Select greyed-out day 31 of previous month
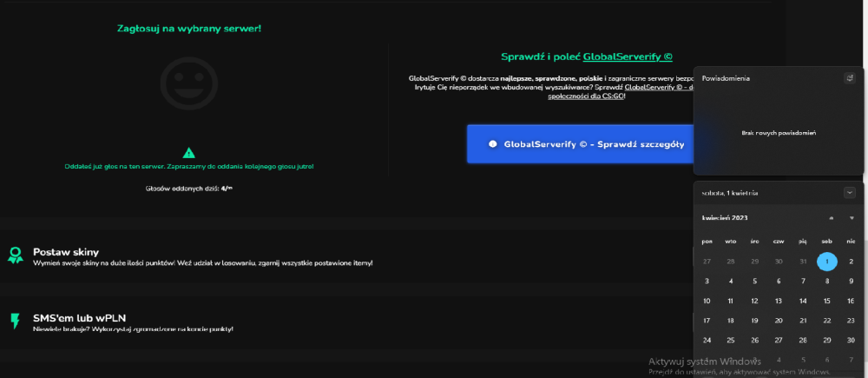Screen dimensions: 868x378 pos(803,262)
